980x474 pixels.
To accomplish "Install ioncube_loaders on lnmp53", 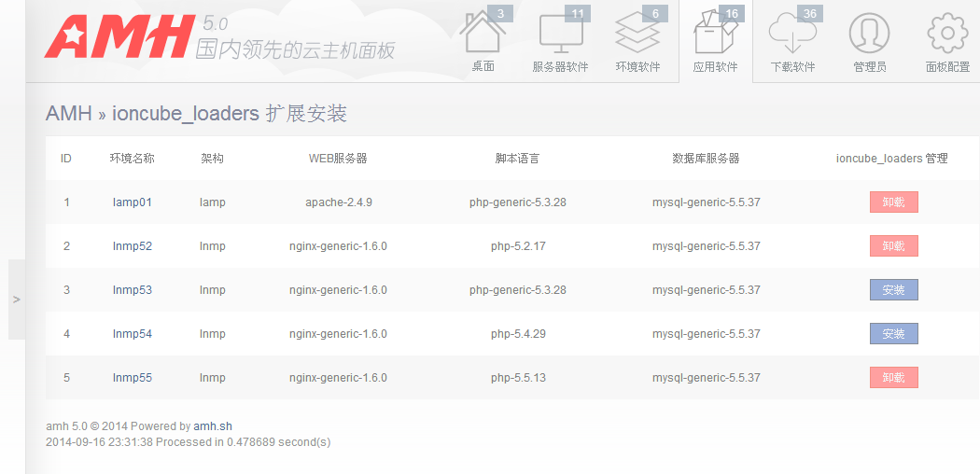I will [893, 290].
